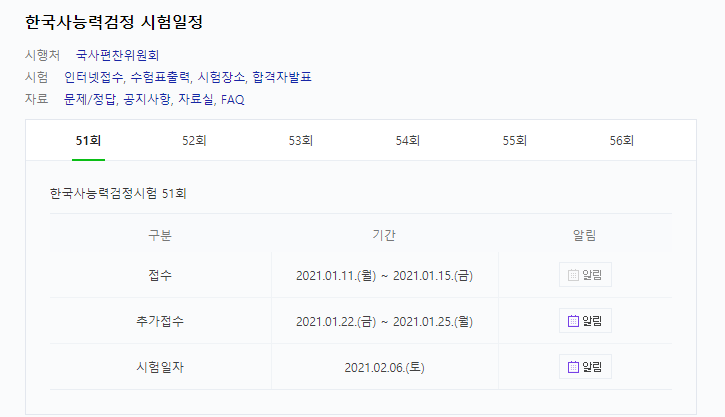
Task: Set 알림 for the 시험일자 row
Action: pyautogui.click(x=585, y=367)
